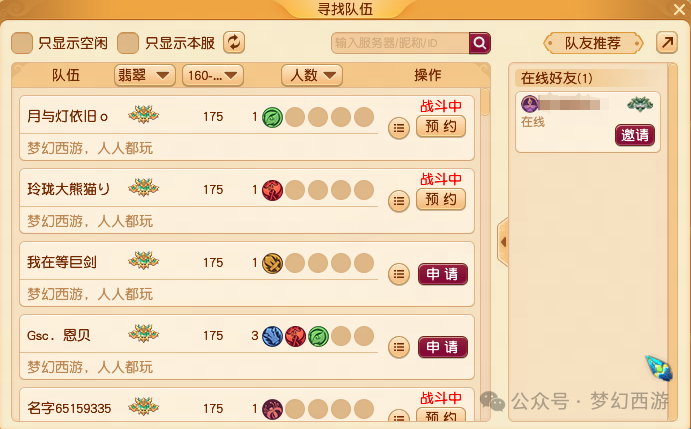Click the server/nickname/ID search field
Viewport: 691px width, 429px height.
point(400,43)
